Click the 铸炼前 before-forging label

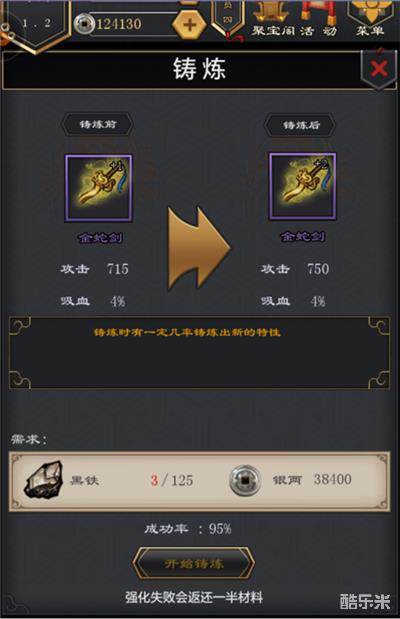pos(98,124)
